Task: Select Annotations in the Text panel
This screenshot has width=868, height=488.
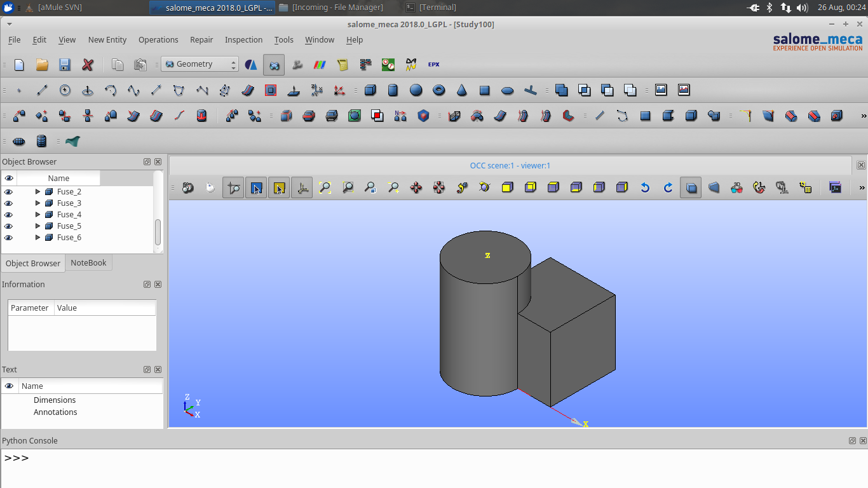Action: click(55, 412)
